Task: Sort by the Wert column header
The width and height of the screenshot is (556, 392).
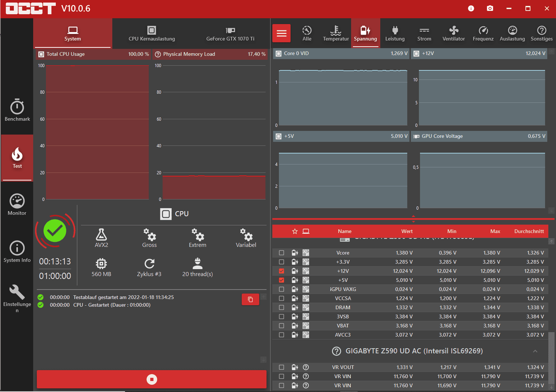Action: pos(407,231)
